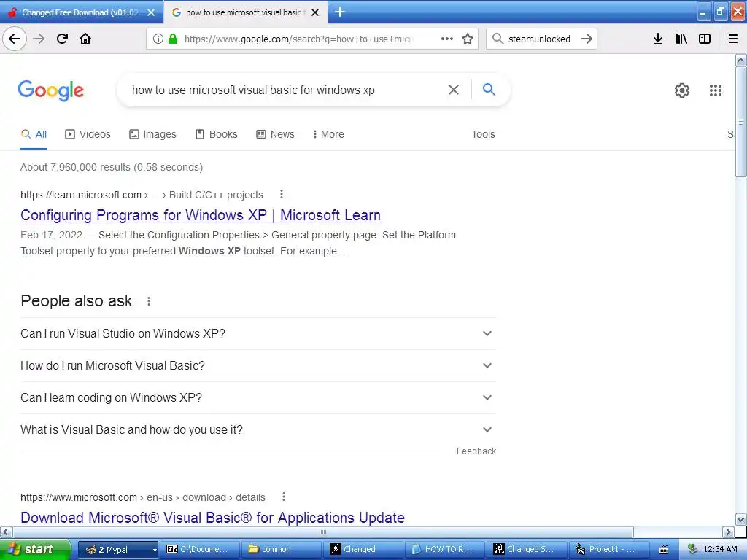The height and width of the screenshot is (560, 747).
Task: Open the Mypal taskbar group dropdown arrow
Action: tap(155, 550)
